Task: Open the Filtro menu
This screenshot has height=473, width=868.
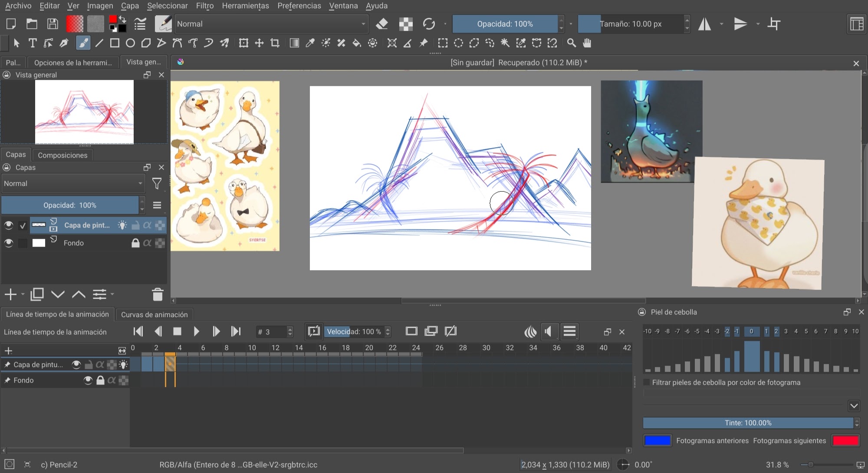Action: point(204,6)
